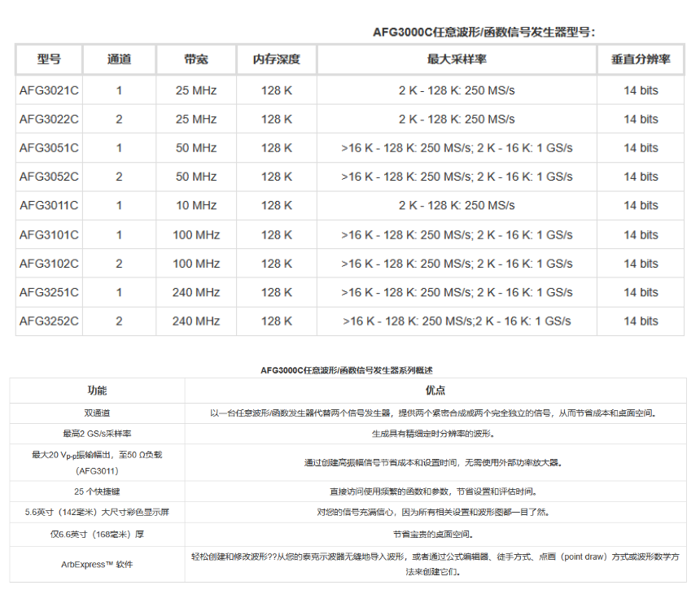Click "128 K" memory depth in AFG3101C row
Image resolution: width=700 pixels, height=594 pixels.
pyautogui.click(x=277, y=234)
